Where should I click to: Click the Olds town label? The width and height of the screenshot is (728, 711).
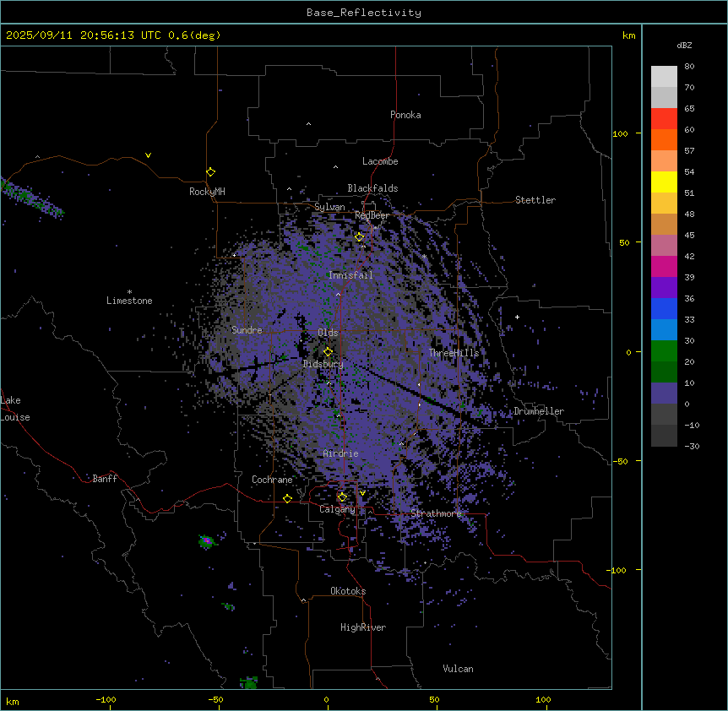point(328,333)
